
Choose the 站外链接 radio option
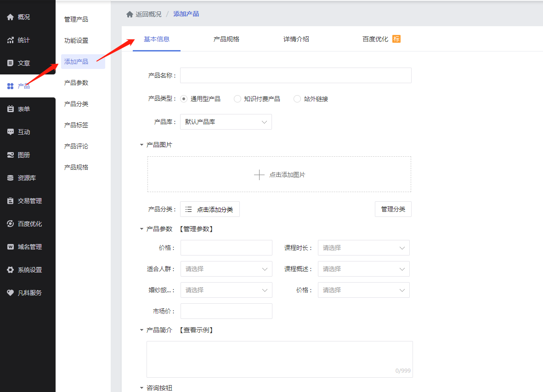pyautogui.click(x=297, y=99)
